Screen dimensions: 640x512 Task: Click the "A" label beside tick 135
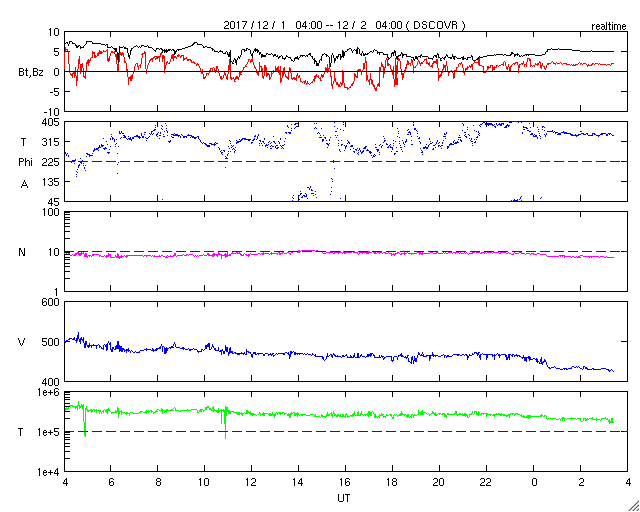(x=24, y=185)
